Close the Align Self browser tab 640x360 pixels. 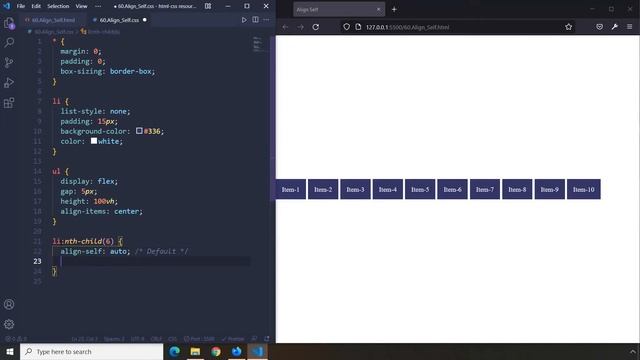(378, 9)
